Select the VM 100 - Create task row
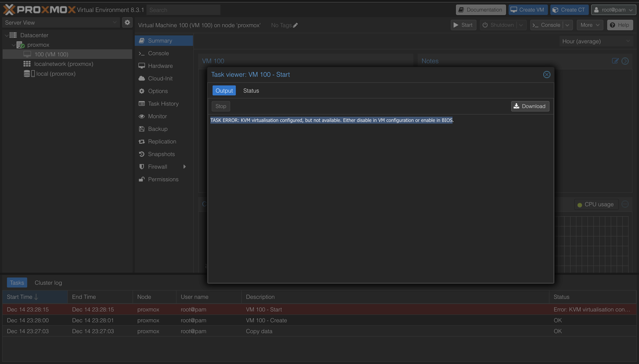The height and width of the screenshot is (364, 639). point(319,320)
